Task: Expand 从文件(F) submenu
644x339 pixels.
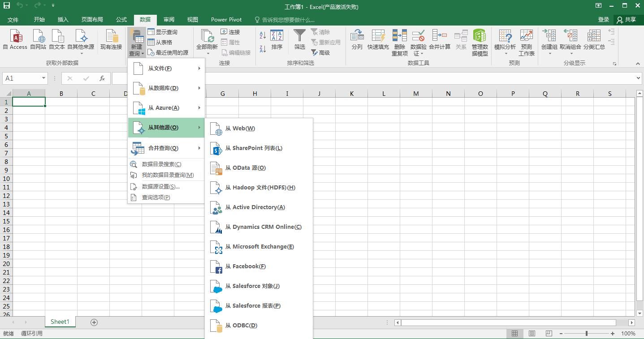Action: 166,69
